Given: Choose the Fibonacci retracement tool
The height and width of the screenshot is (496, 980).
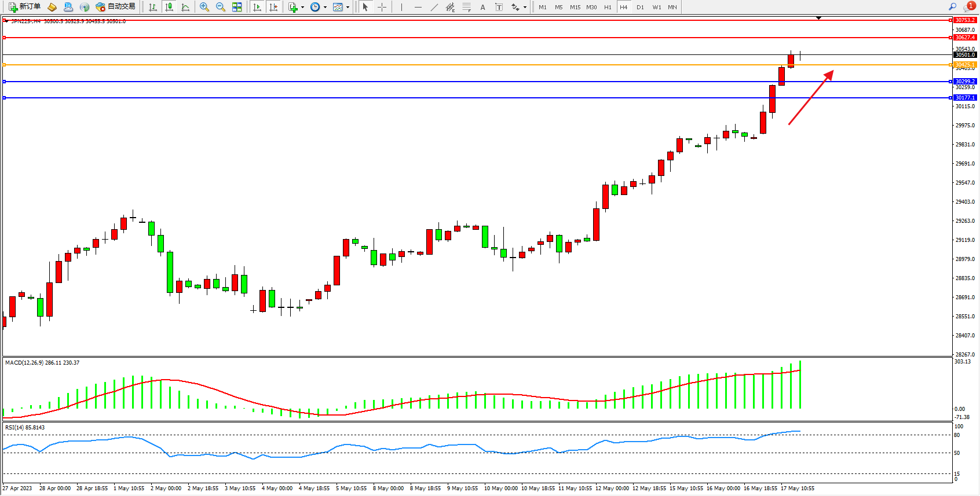Looking at the screenshot, I should [x=467, y=7].
